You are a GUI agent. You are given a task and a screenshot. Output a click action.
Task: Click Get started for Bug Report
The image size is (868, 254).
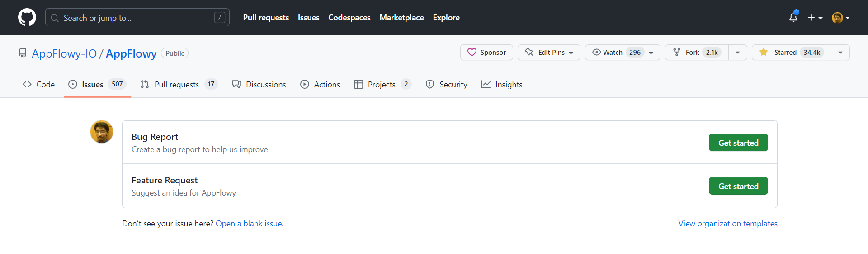[x=738, y=143]
